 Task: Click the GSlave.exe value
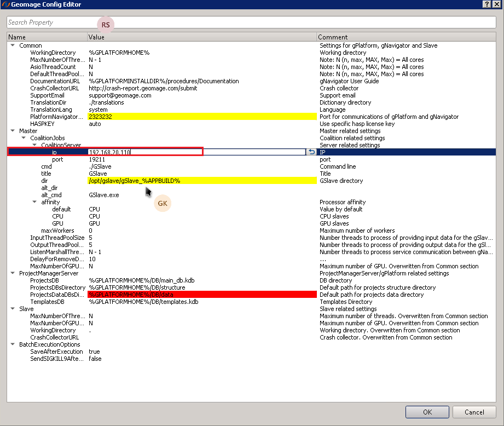(104, 195)
